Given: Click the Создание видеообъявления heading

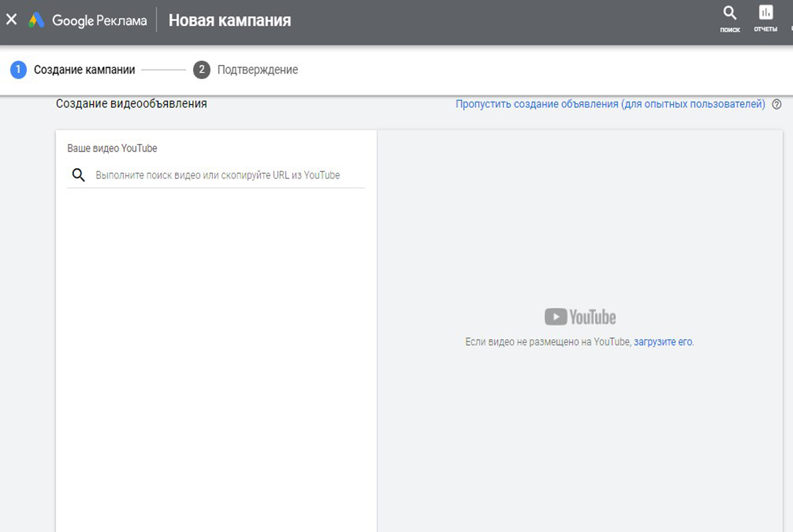Looking at the screenshot, I should (x=131, y=104).
